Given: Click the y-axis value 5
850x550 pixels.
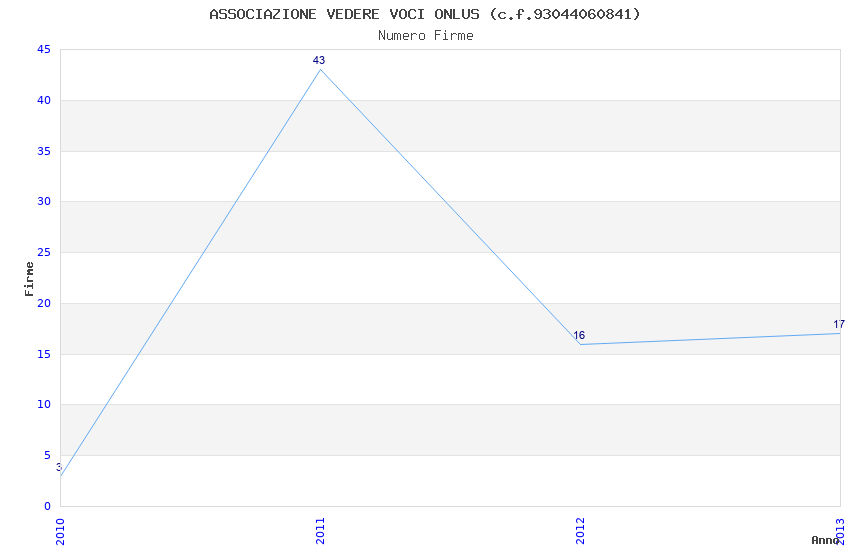Looking at the screenshot, I should click(x=48, y=456).
